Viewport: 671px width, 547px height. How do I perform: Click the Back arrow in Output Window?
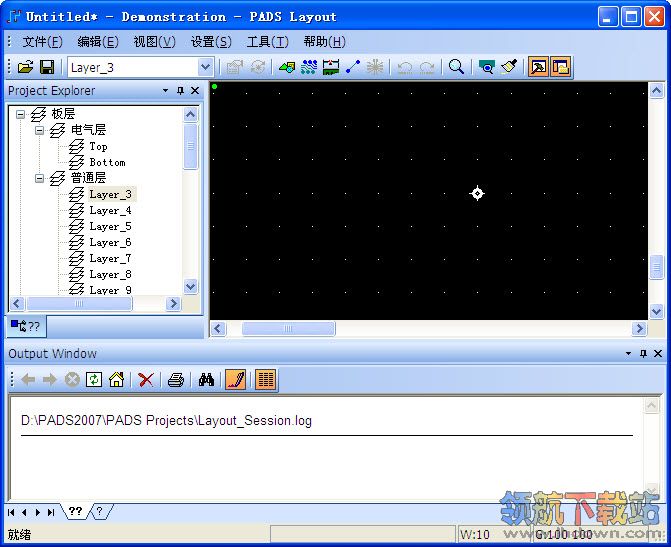coord(28,379)
